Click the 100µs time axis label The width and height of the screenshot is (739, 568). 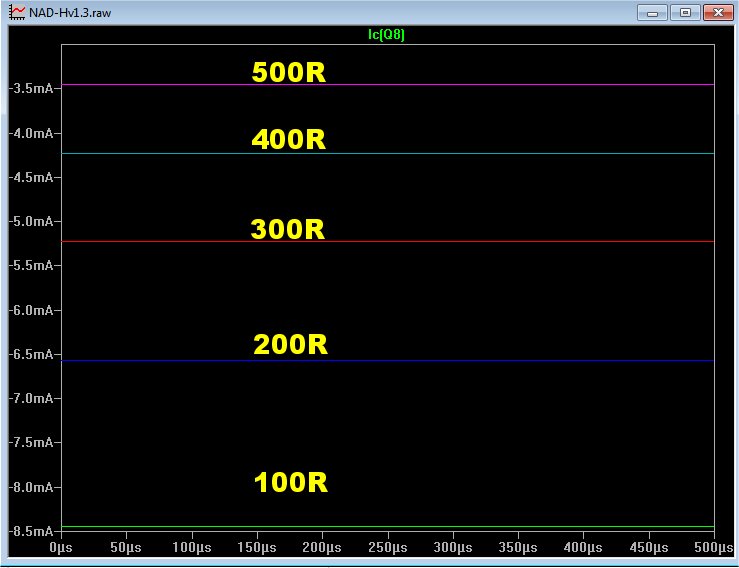[192, 548]
